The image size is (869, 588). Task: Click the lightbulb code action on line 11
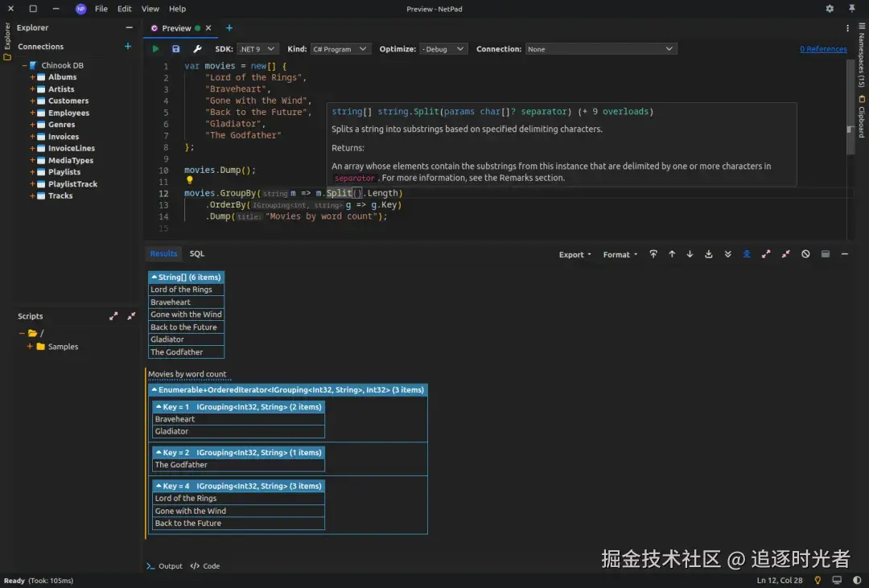190,180
